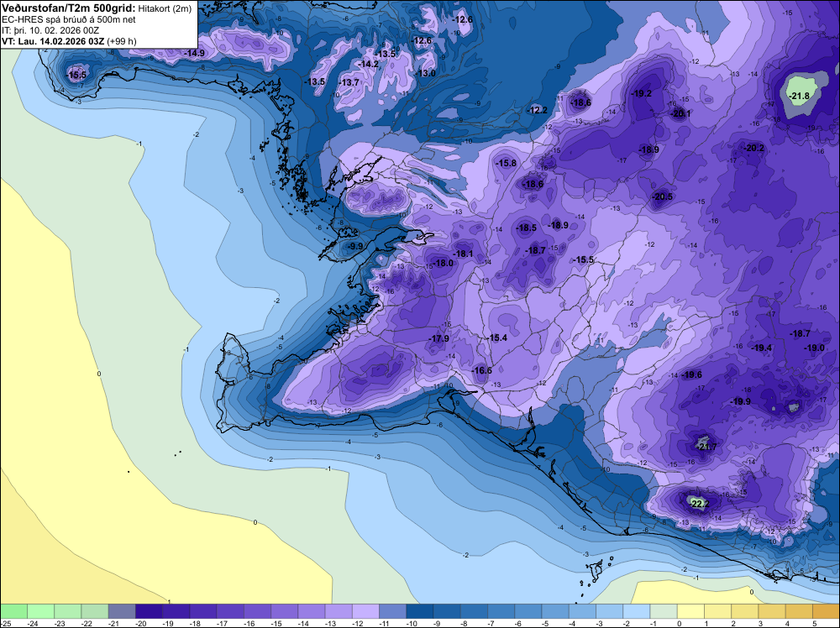Click the -7 label in the color legend
The image size is (840, 628).
point(492,623)
